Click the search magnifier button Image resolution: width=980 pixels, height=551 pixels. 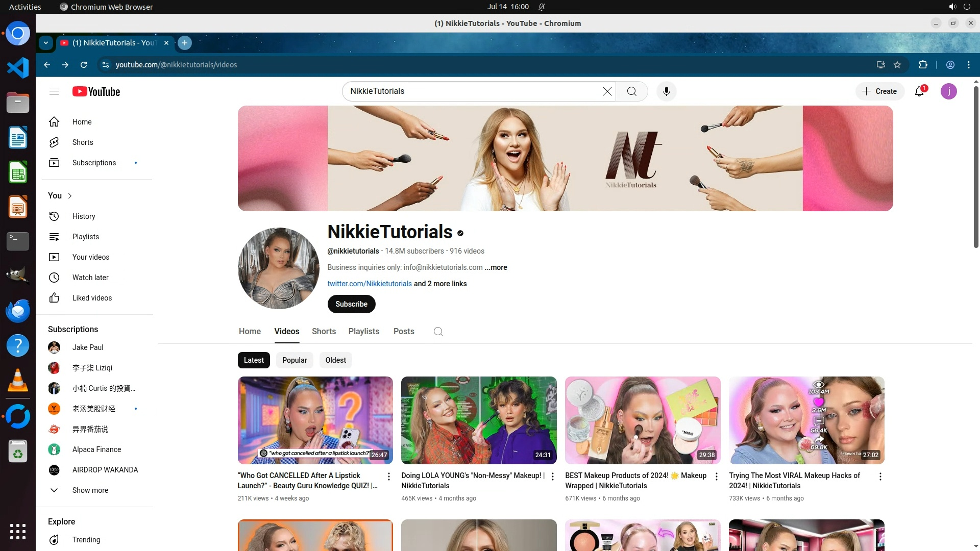[631, 91]
